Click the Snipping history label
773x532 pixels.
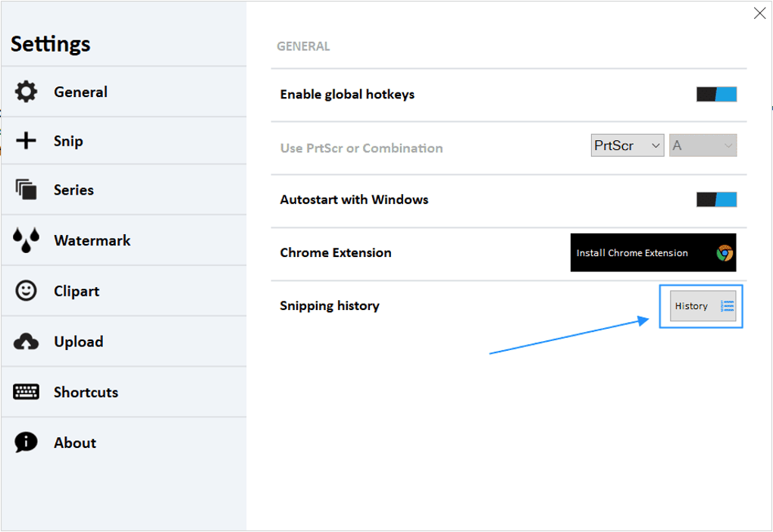click(330, 306)
